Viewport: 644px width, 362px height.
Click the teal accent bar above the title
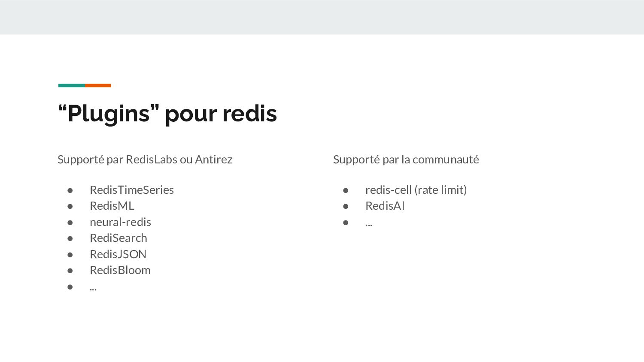(x=72, y=85)
